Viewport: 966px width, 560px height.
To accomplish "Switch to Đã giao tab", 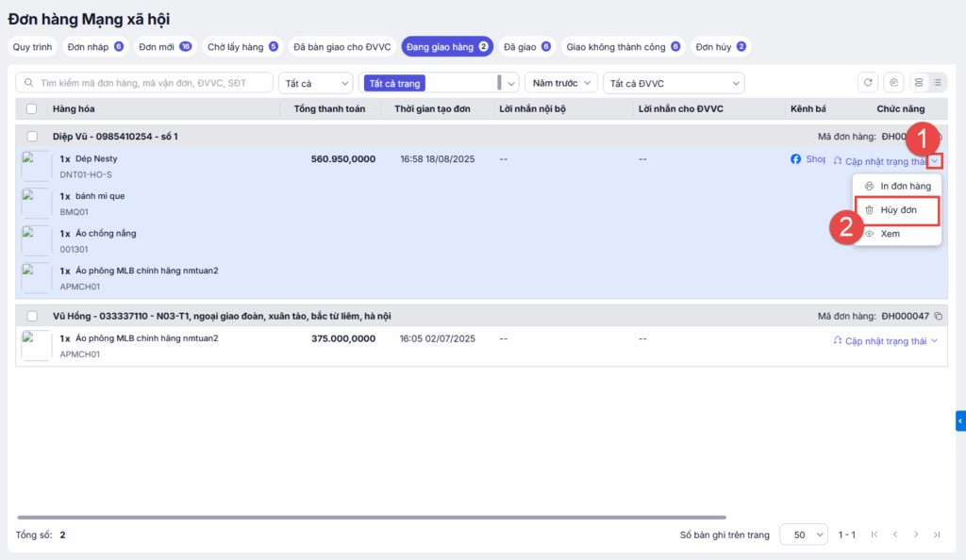I will tap(526, 47).
